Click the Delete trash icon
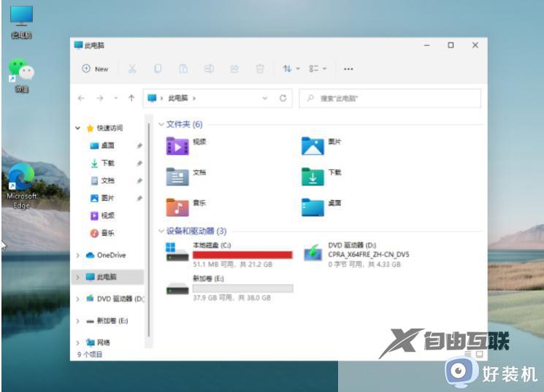This screenshot has width=544, height=392. coord(260,69)
